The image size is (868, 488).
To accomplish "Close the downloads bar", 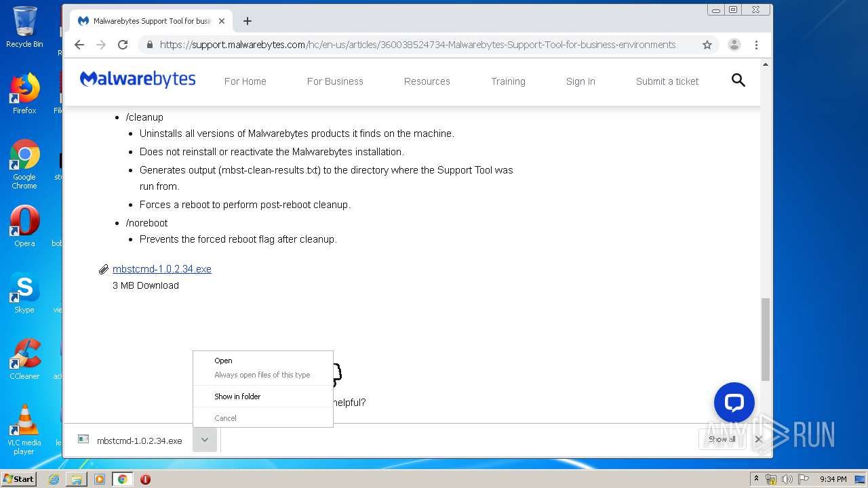I will point(759,439).
